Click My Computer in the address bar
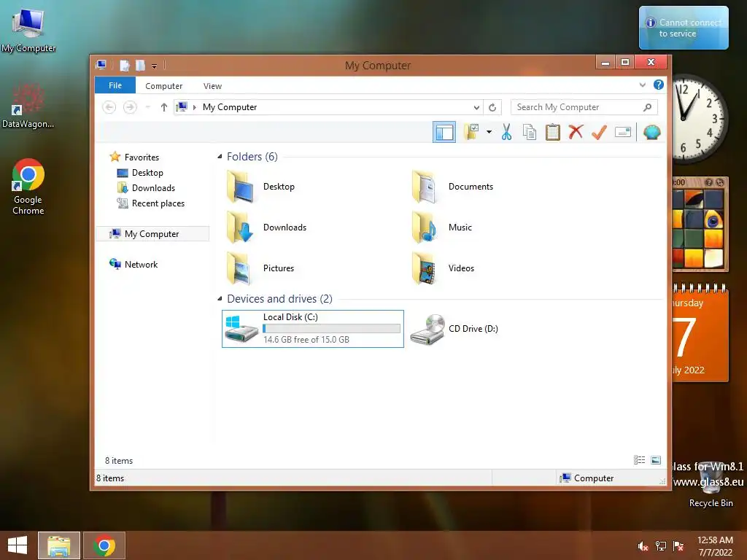 [x=230, y=107]
